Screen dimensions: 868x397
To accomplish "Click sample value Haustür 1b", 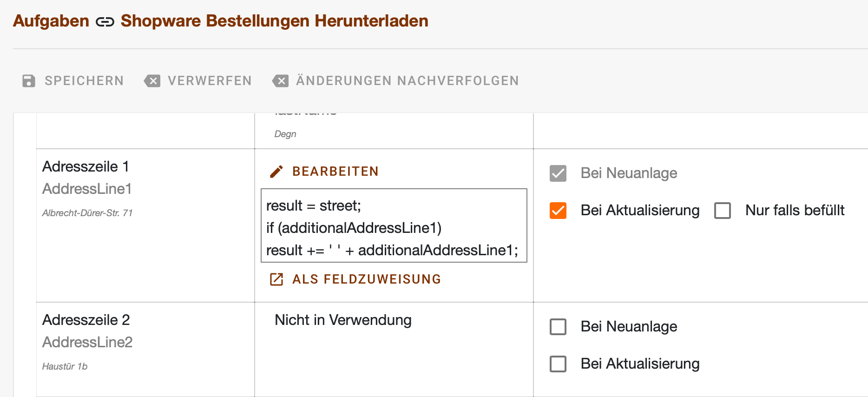I will tap(65, 366).
